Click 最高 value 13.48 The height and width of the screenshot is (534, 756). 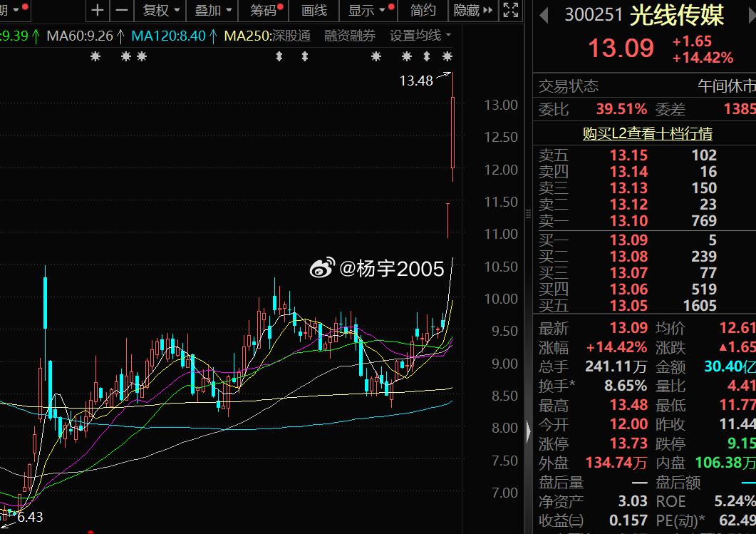pyautogui.click(x=628, y=405)
